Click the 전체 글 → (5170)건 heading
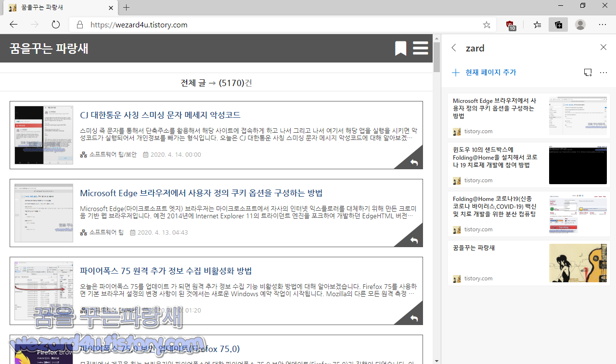 tap(216, 83)
